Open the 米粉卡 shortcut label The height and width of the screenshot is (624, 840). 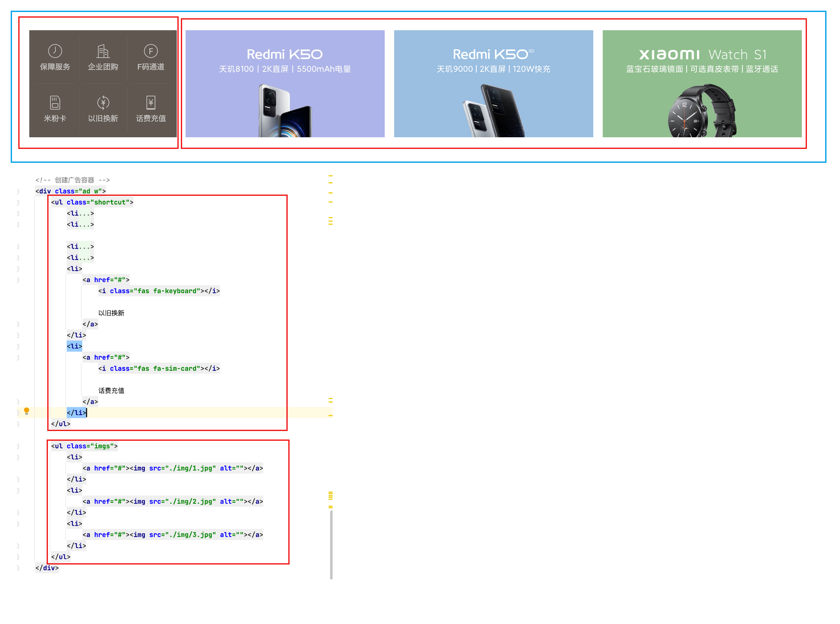point(55,119)
